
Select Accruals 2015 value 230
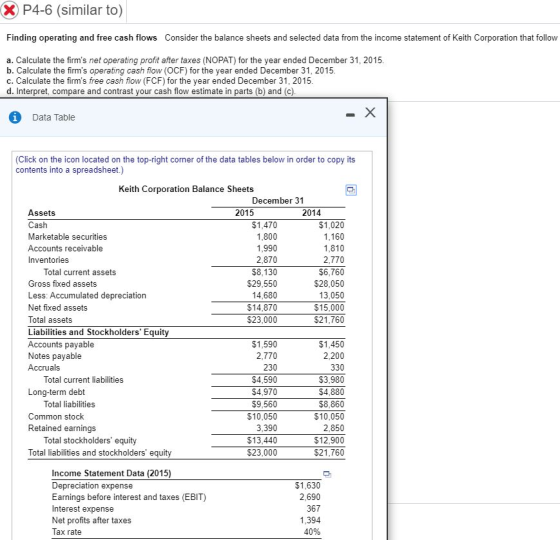click(x=270, y=368)
